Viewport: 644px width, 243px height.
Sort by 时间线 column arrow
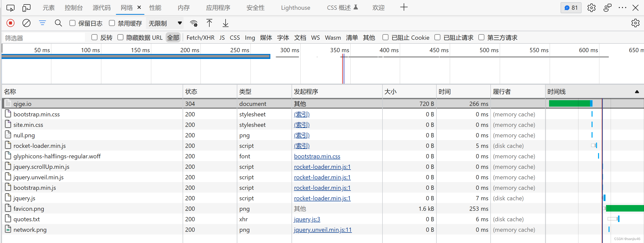point(637,92)
